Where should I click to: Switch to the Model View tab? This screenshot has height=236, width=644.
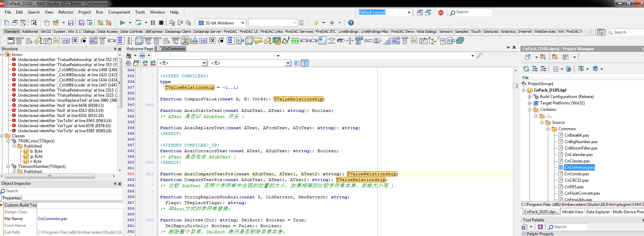(572, 212)
